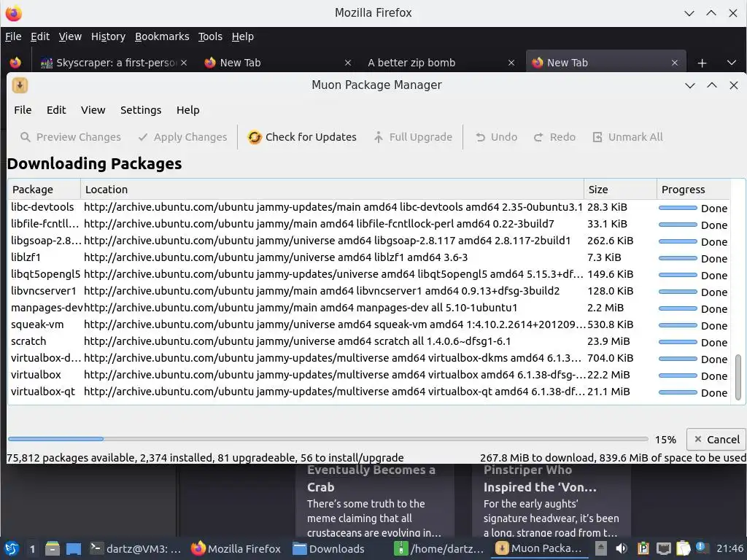Click the Firefox View icon in tab bar
The height and width of the screenshot is (560, 747).
point(15,63)
